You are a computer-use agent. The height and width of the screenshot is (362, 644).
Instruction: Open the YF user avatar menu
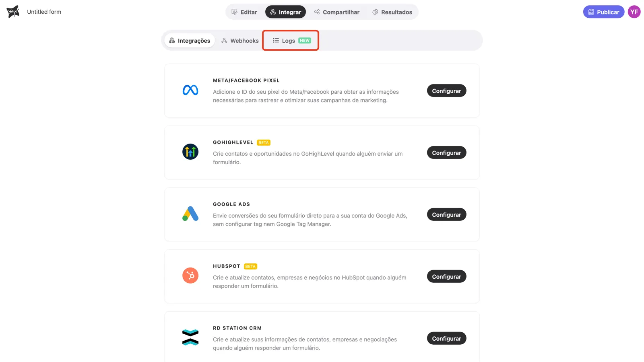point(634,12)
